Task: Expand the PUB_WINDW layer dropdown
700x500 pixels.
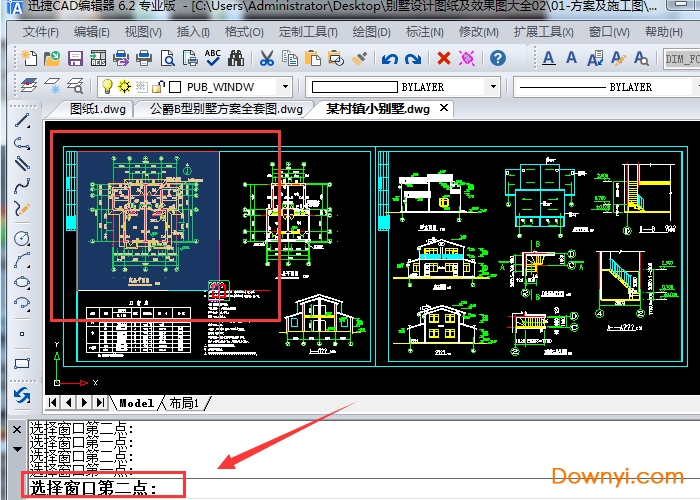Action: [x=285, y=87]
